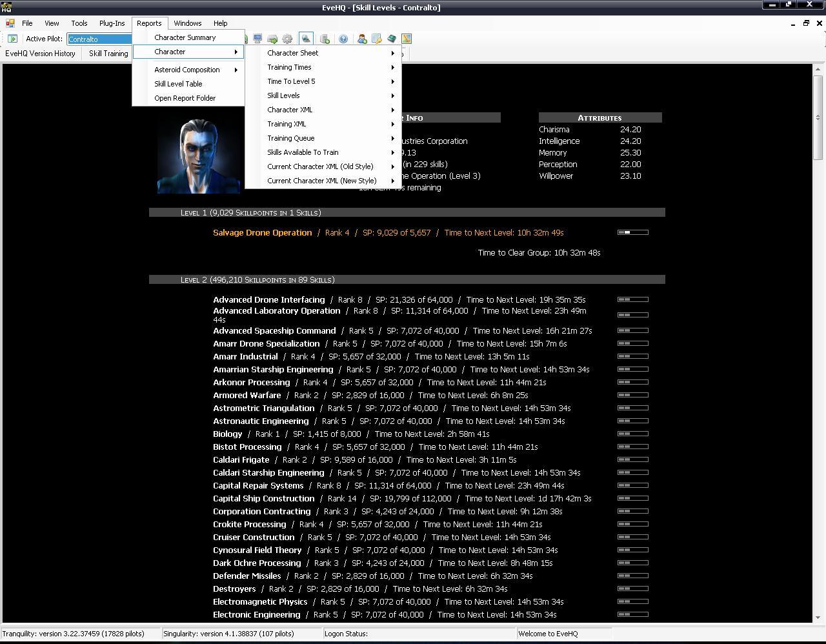Click the green arrow icon beside Active Pilot

click(12, 39)
